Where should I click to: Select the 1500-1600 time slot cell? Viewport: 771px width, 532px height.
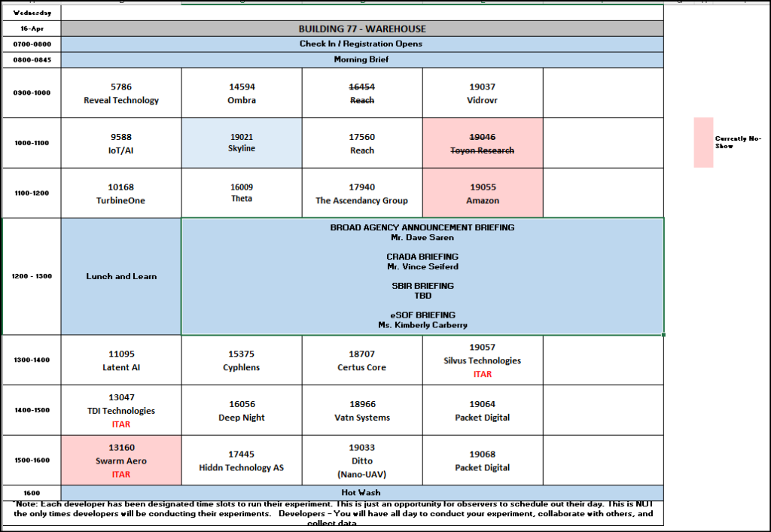pyautogui.click(x=32, y=461)
